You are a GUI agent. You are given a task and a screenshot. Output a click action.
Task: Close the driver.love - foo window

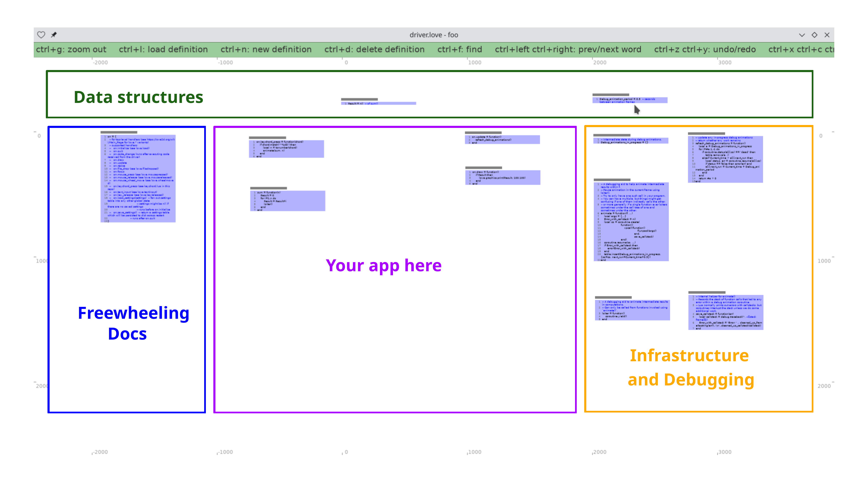tap(827, 35)
